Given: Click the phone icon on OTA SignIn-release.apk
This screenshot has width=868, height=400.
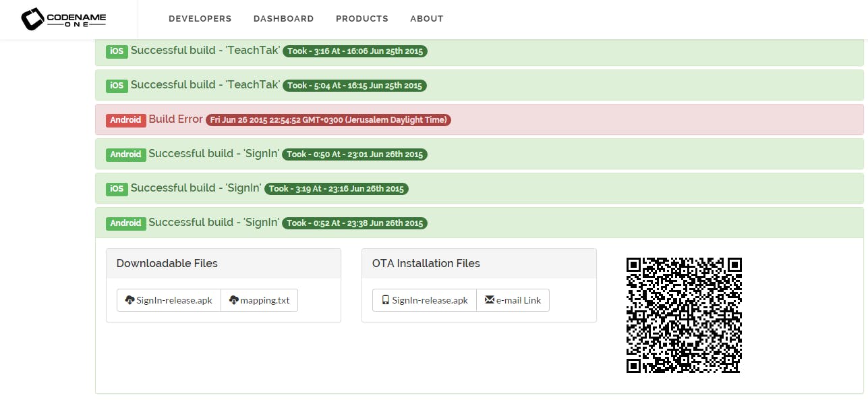Looking at the screenshot, I should point(385,300).
